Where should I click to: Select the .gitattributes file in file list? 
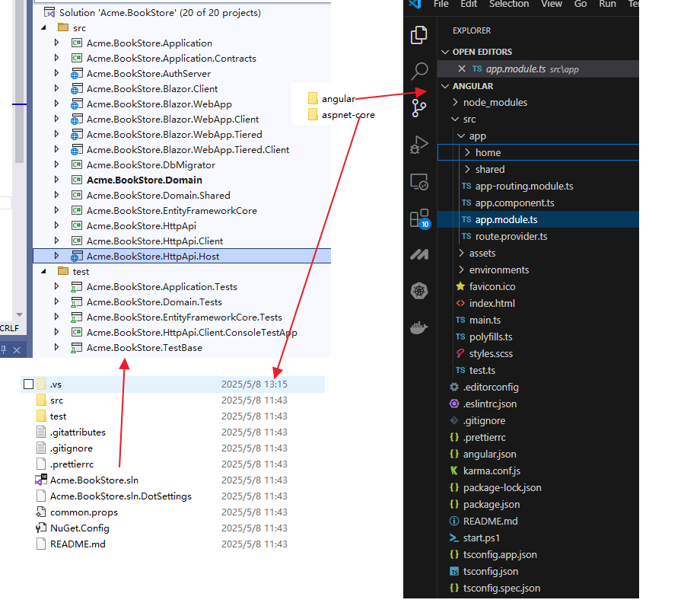coord(78,432)
